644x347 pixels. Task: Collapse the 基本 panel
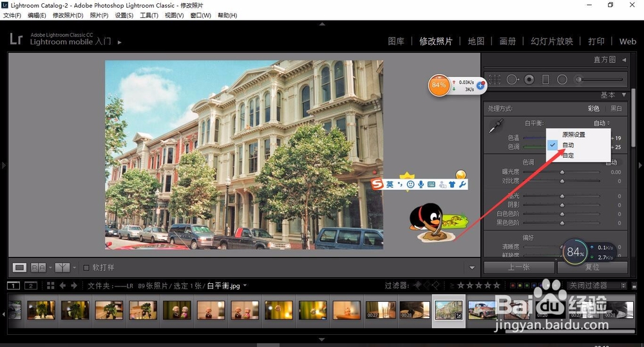[x=623, y=95]
